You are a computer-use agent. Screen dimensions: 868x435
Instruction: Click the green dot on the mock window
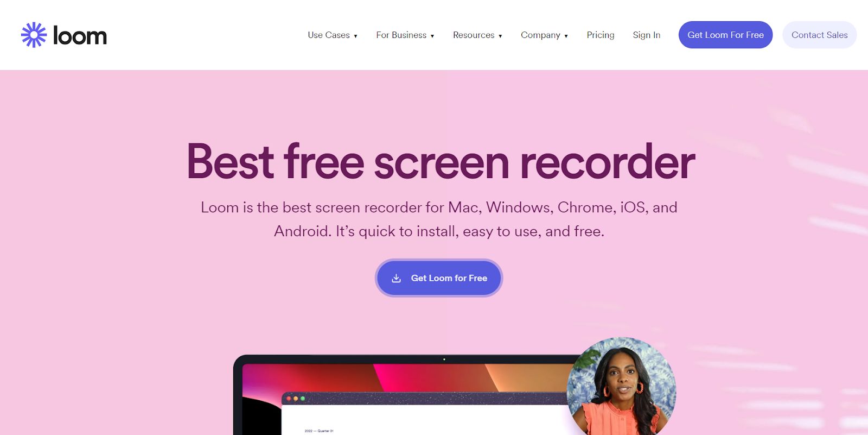pyautogui.click(x=303, y=399)
